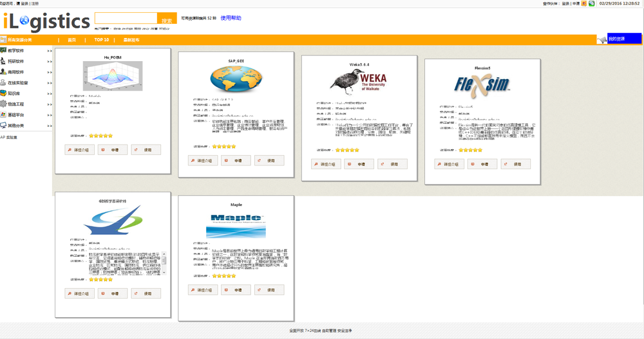This screenshot has width=644, height=339.
Task: Open the TOP 10 tab
Action: 102,40
